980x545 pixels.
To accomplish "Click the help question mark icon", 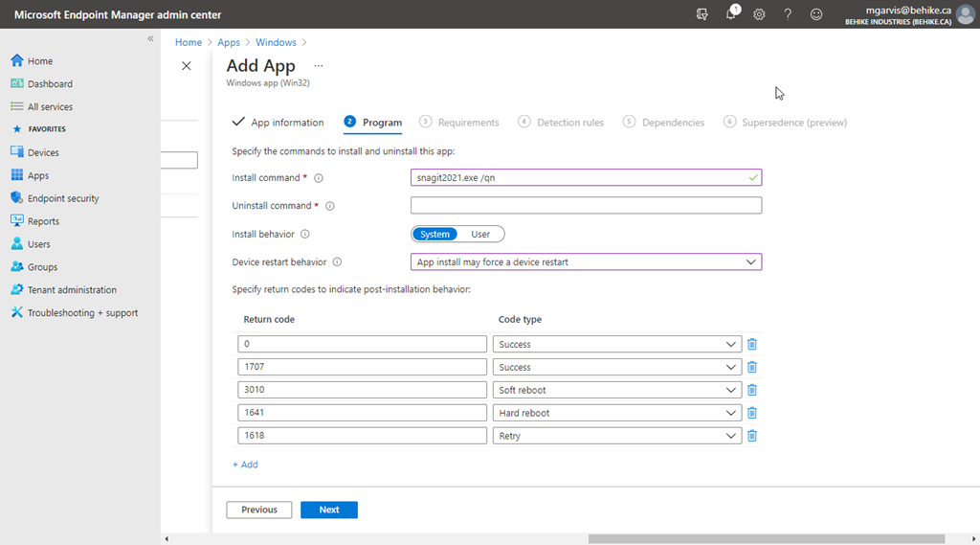I will click(x=788, y=14).
